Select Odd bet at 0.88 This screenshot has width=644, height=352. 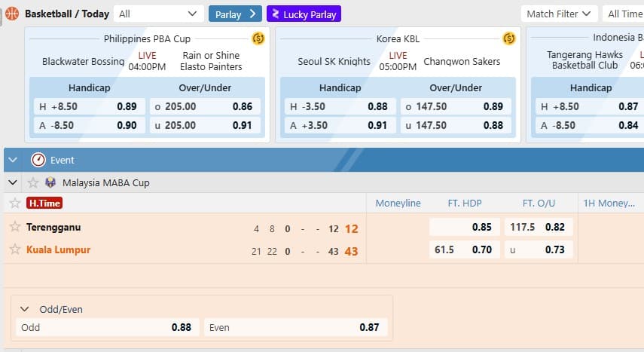coord(107,327)
